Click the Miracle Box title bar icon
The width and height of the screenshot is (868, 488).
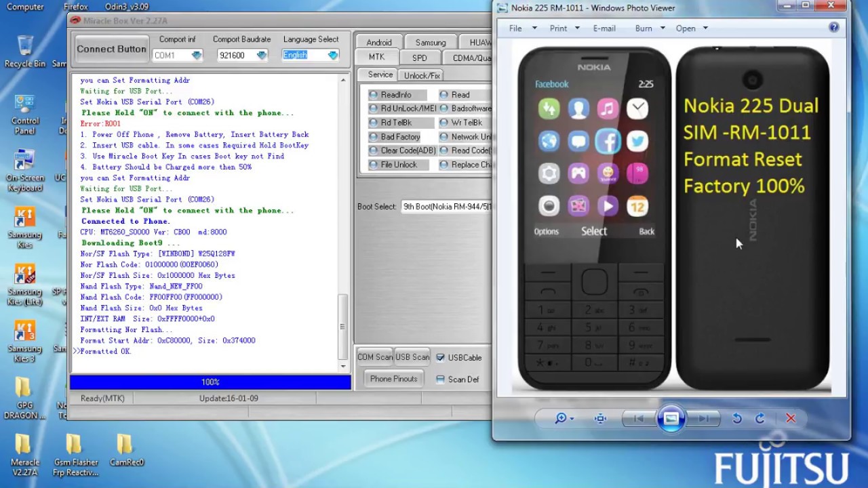coord(76,20)
